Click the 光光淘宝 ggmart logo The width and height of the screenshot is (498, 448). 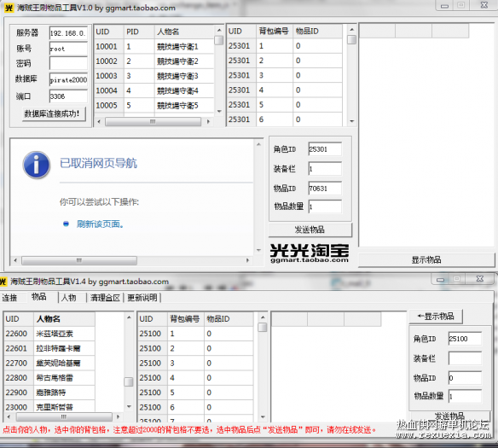310,253
